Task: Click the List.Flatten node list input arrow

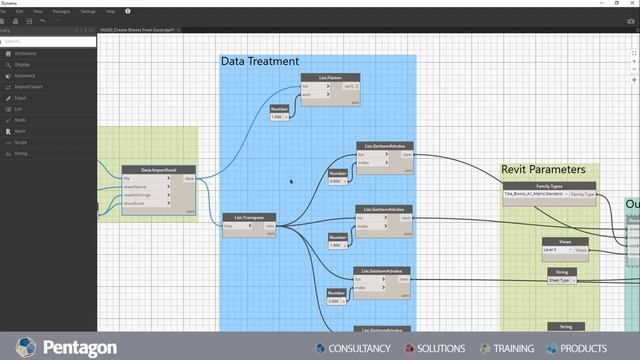Action: coord(328,86)
